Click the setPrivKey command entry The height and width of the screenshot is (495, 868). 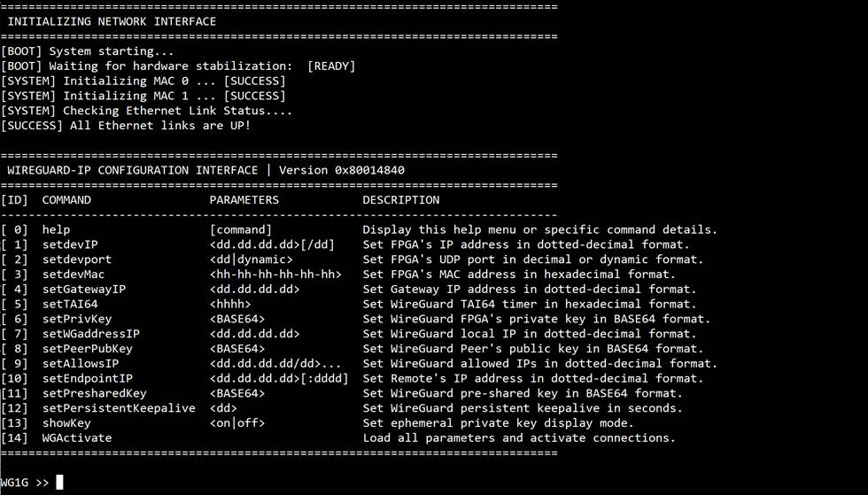pyautogui.click(x=77, y=320)
